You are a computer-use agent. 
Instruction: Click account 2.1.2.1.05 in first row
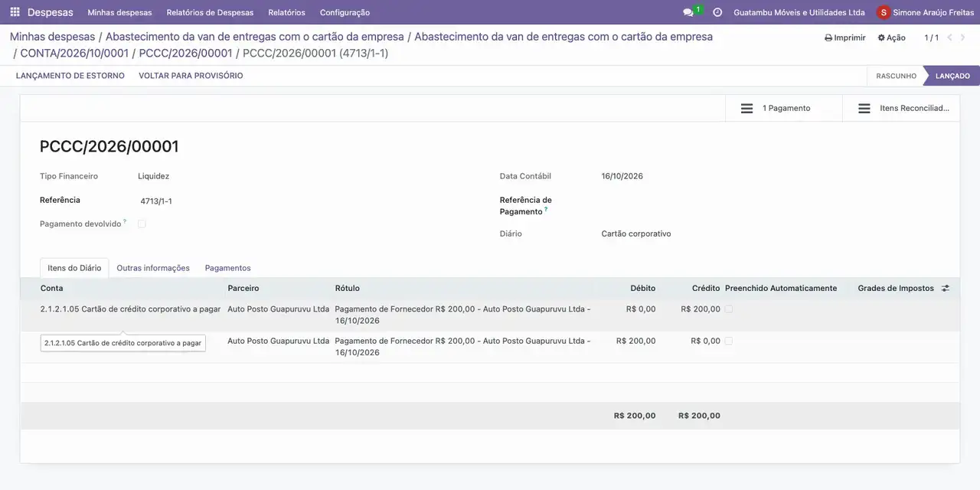(x=130, y=309)
